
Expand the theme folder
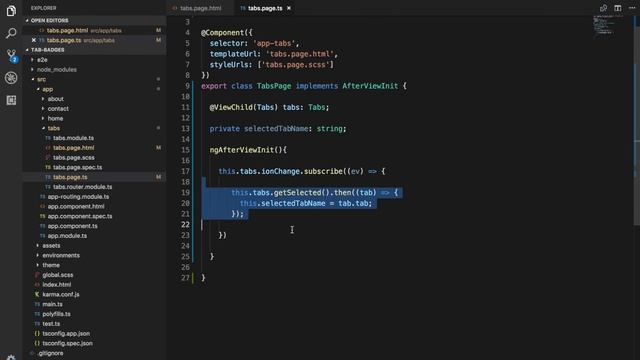pos(51,265)
